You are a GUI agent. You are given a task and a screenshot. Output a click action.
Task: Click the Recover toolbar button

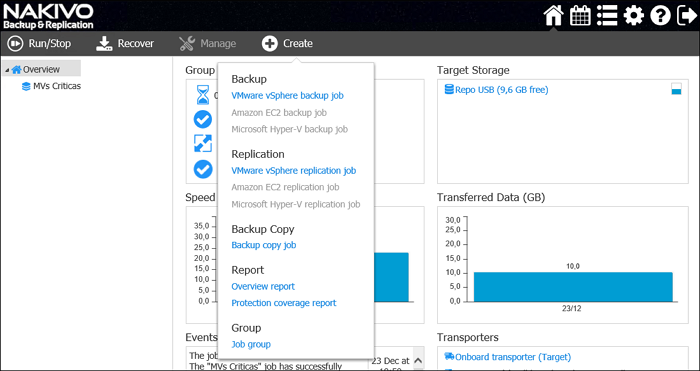tap(125, 43)
